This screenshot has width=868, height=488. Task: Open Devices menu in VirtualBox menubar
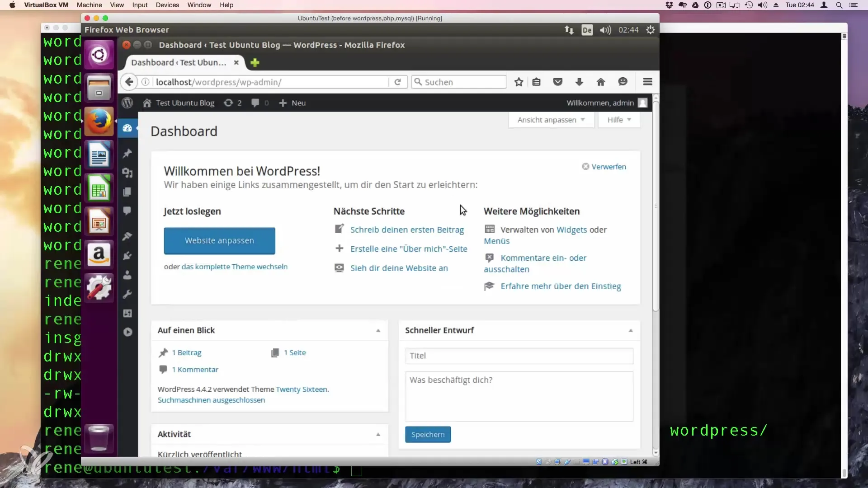[x=167, y=5]
